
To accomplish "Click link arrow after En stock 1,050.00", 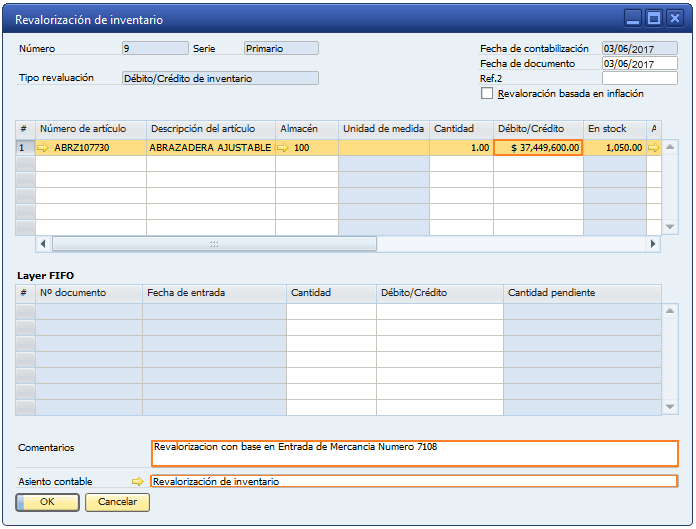I will [653, 148].
